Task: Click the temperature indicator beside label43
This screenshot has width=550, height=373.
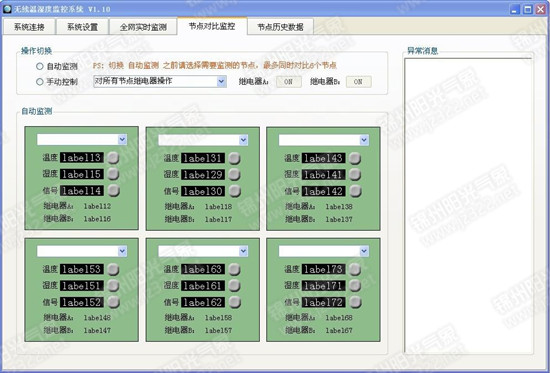Action: 355,158
